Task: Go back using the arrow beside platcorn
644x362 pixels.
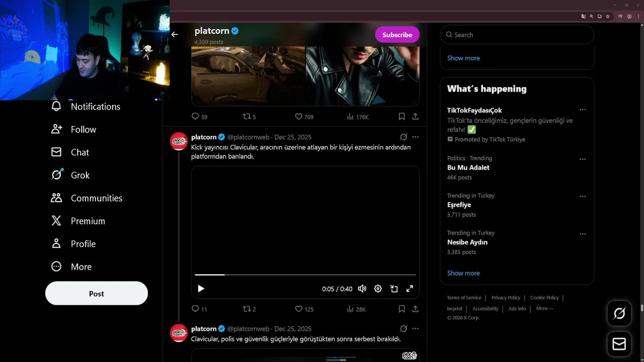Action: tap(175, 35)
